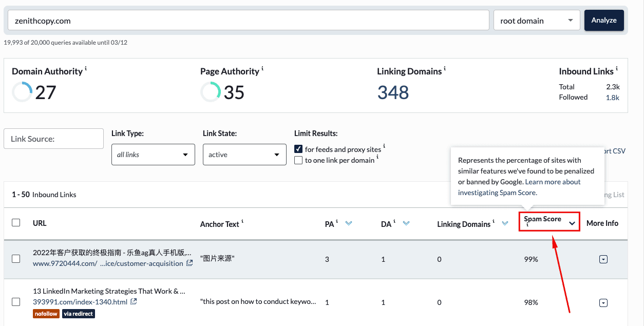Click the Domain Authority info icon
Screen dimensions: 644x326
pos(86,69)
